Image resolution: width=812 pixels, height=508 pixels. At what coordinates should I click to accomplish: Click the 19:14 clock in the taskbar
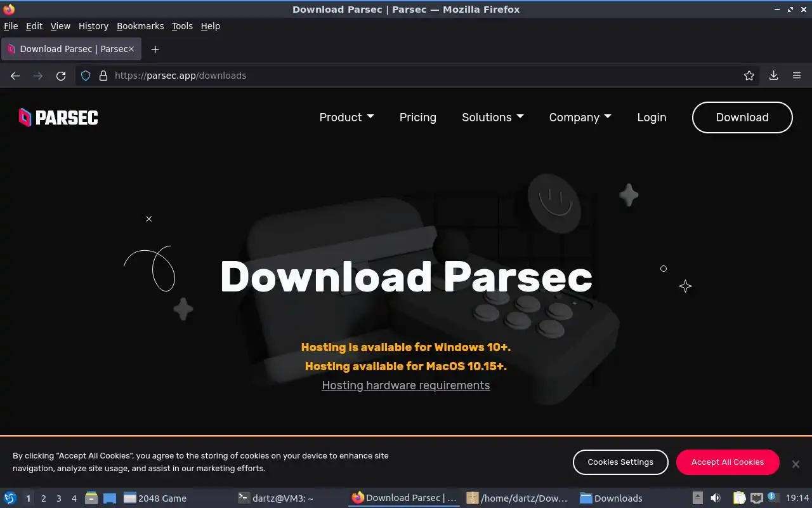pos(797,498)
